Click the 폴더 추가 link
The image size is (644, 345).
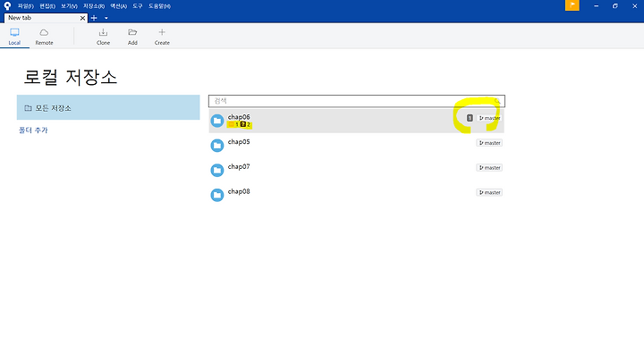(33, 130)
